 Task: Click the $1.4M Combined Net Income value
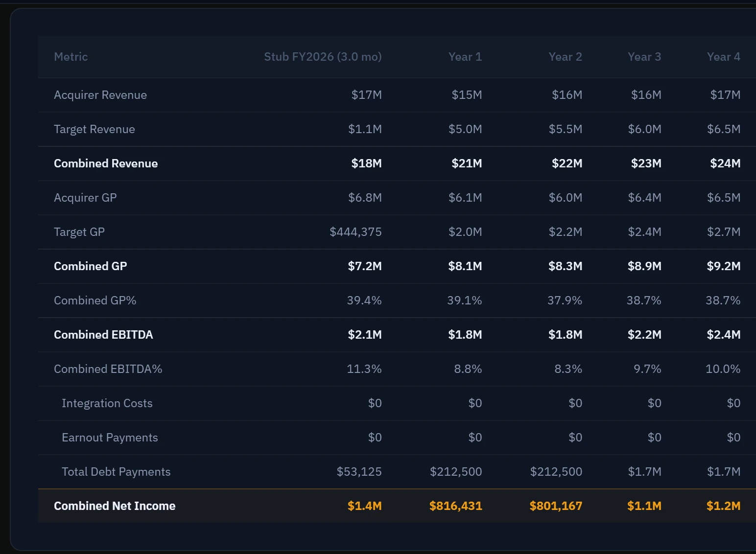[365, 506]
